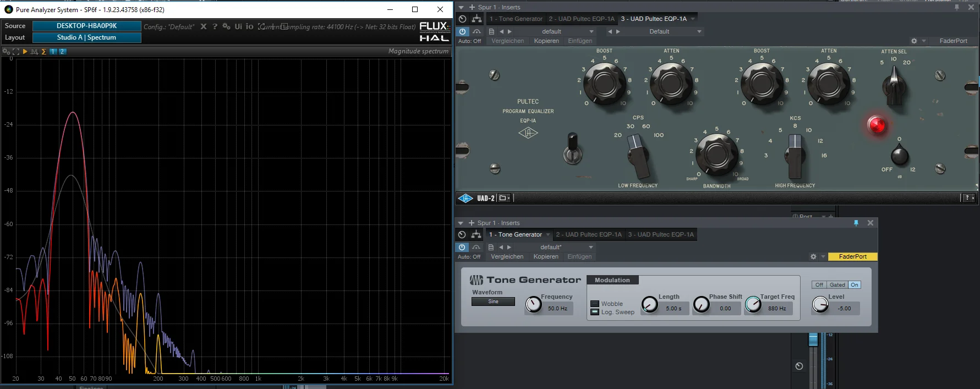Click the question mark help icon in Pure Analyzer
The height and width of the screenshot is (389, 980).
pyautogui.click(x=215, y=26)
